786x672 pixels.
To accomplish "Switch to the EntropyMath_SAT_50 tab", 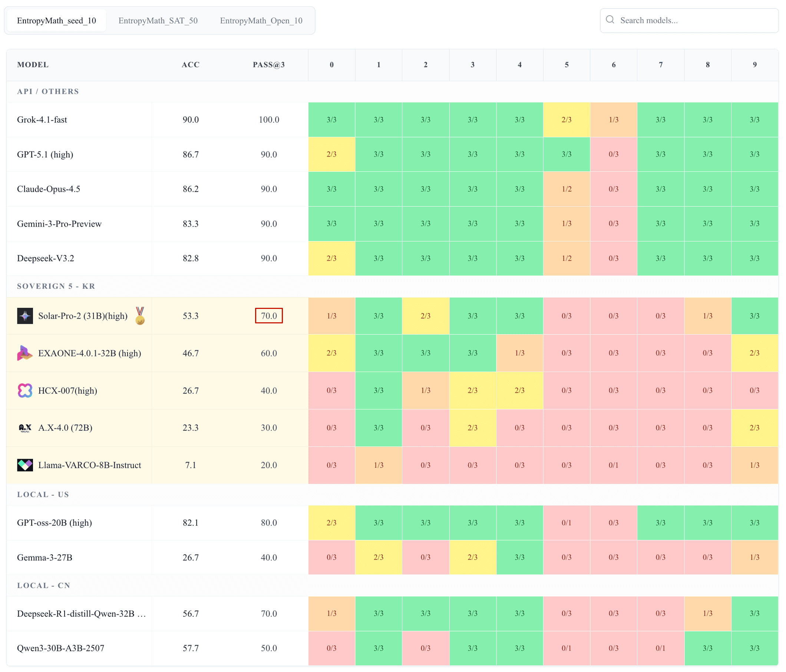I will click(x=158, y=20).
